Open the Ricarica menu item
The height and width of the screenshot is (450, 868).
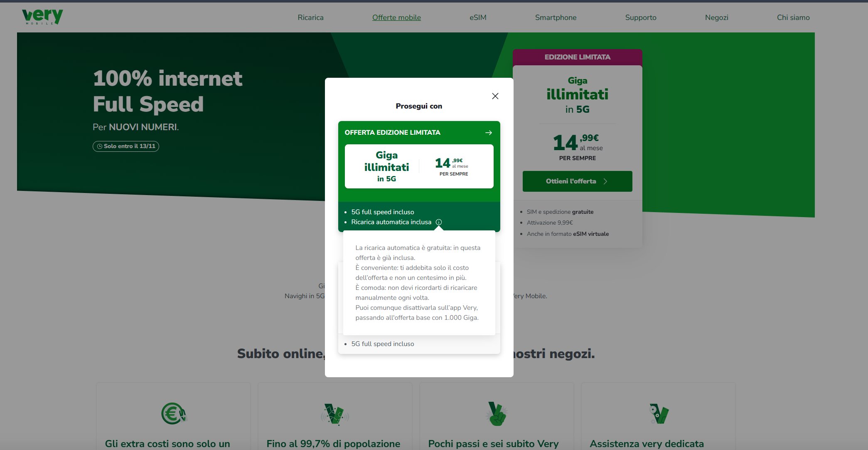coord(310,17)
